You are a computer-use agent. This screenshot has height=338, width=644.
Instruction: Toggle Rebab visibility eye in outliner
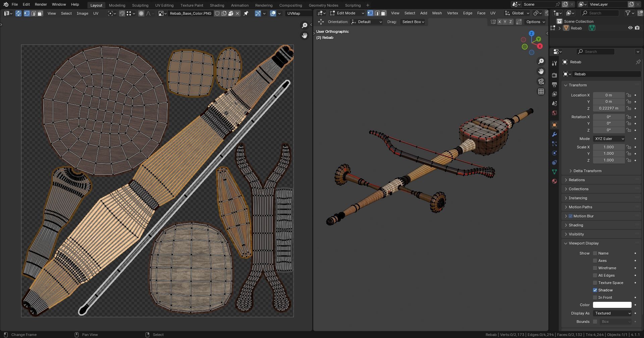point(630,28)
